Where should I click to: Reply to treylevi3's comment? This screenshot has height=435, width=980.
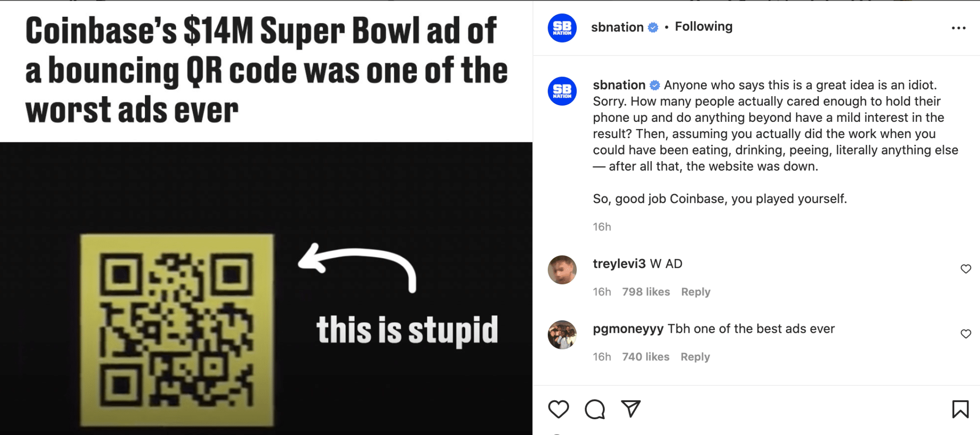tap(695, 292)
